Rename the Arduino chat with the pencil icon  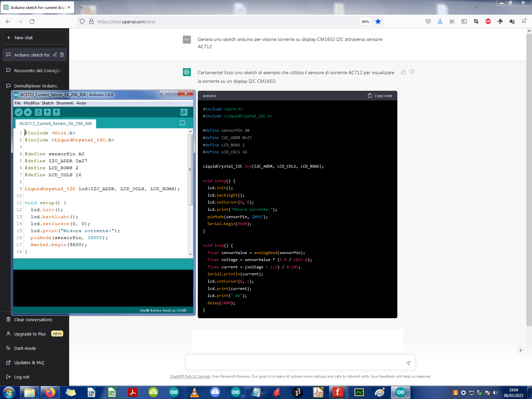tap(55, 55)
